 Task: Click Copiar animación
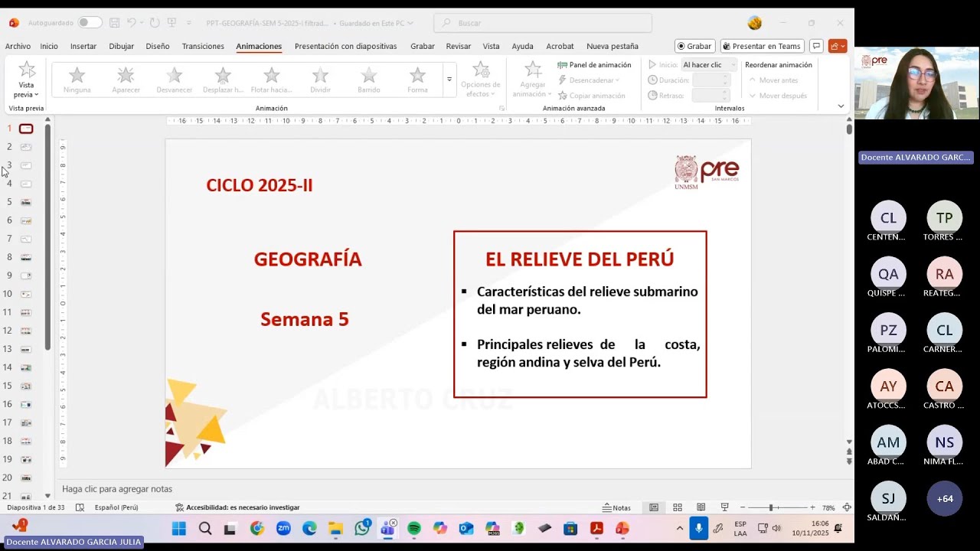591,96
